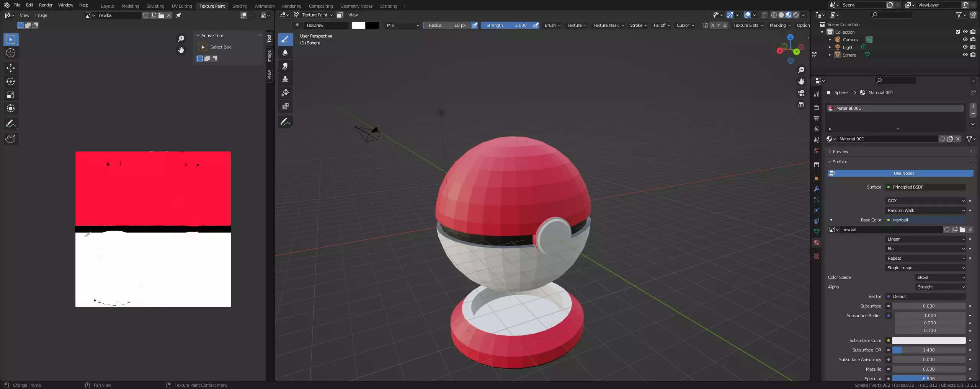Open the Image menu in image editor

point(41,15)
